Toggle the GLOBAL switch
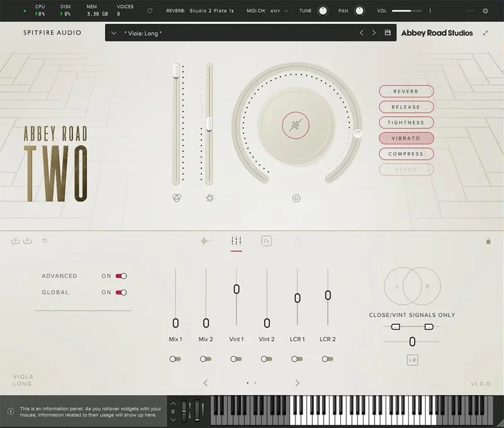Image resolution: width=504 pixels, height=428 pixels. pyautogui.click(x=121, y=292)
